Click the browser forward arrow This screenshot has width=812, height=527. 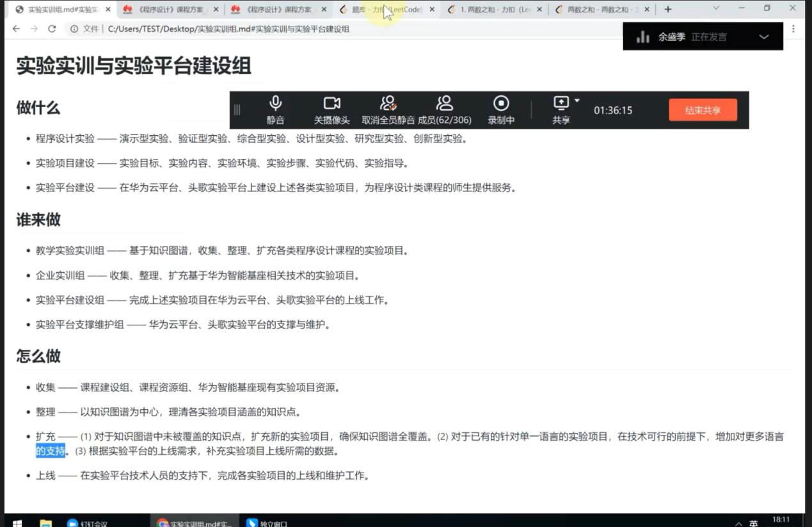tap(35, 29)
